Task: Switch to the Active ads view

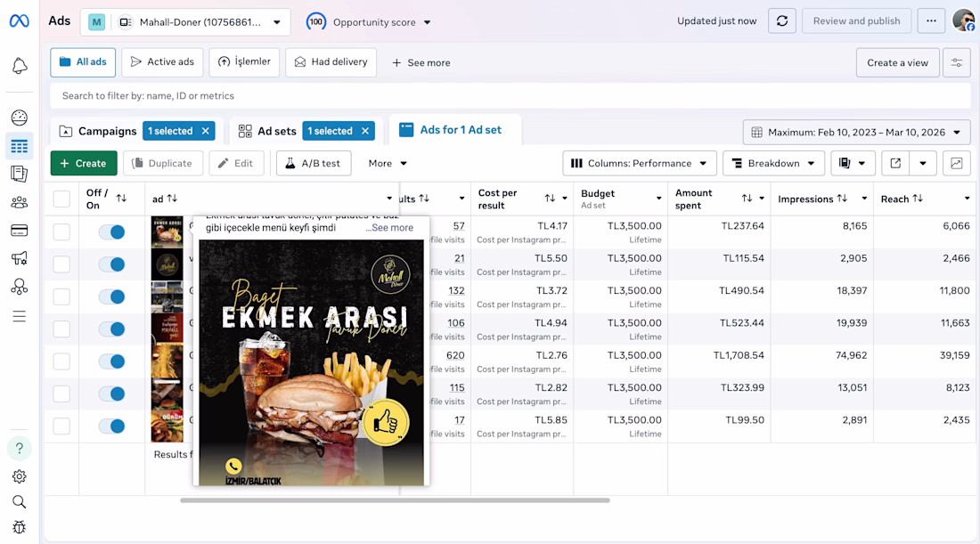Action: (162, 62)
